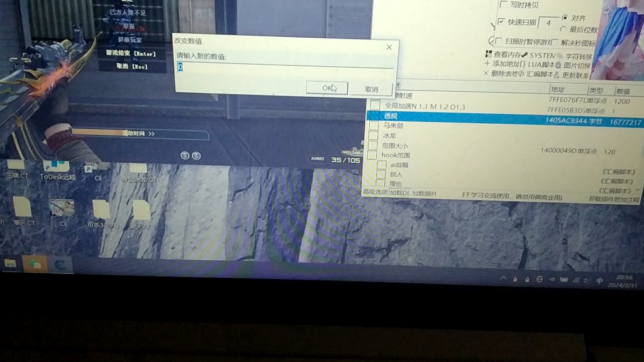The width and height of the screenshot is (644, 362).
Task: Enable 扫描时暂停游戏 checkbox
Action: coord(499,41)
